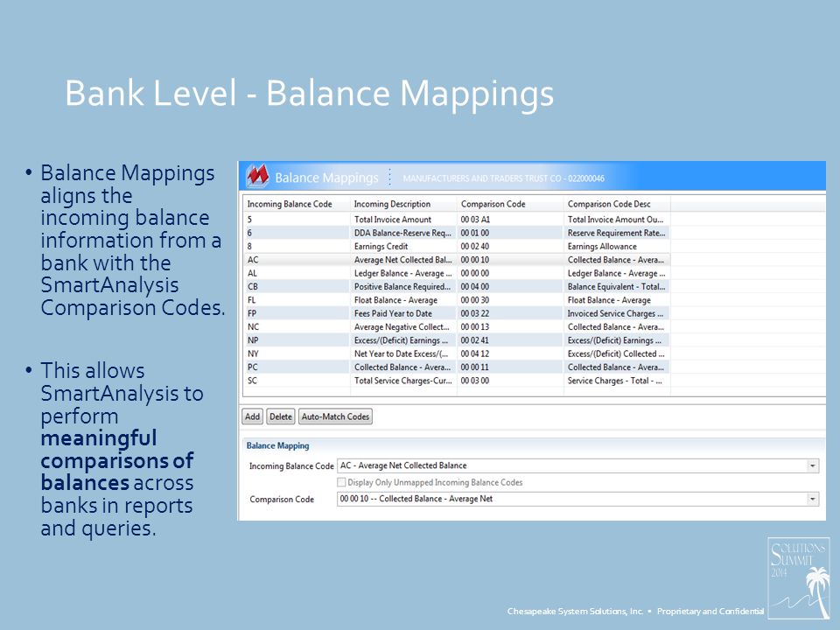Click the Balance Equivalent - Total cell

617,286
